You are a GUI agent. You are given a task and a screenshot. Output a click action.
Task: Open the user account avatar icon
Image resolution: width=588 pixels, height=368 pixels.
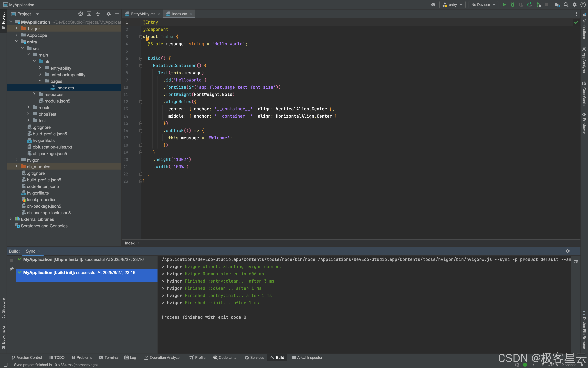click(583, 5)
